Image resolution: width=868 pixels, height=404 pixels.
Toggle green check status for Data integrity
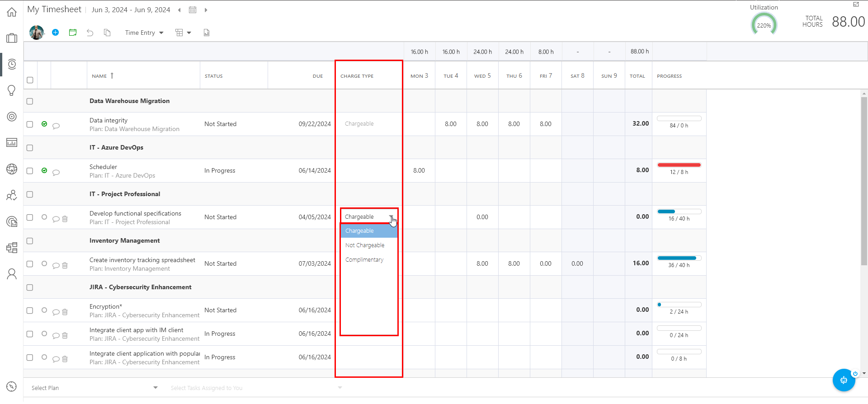point(44,124)
